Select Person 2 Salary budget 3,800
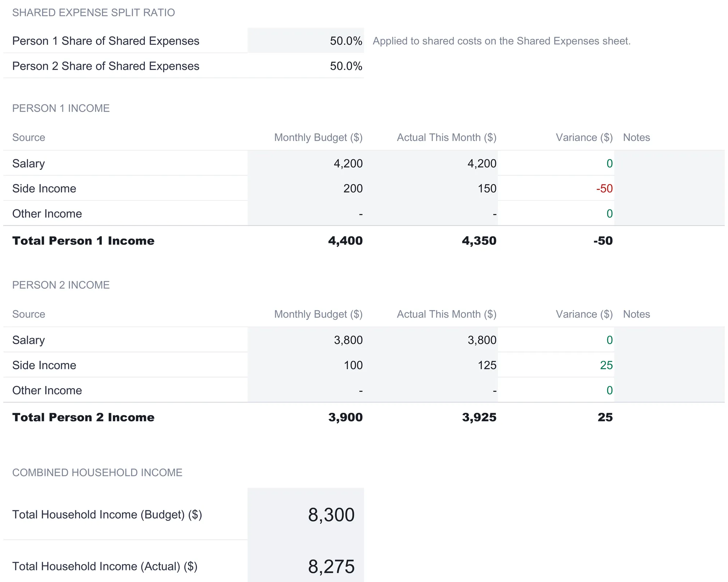 (306, 340)
